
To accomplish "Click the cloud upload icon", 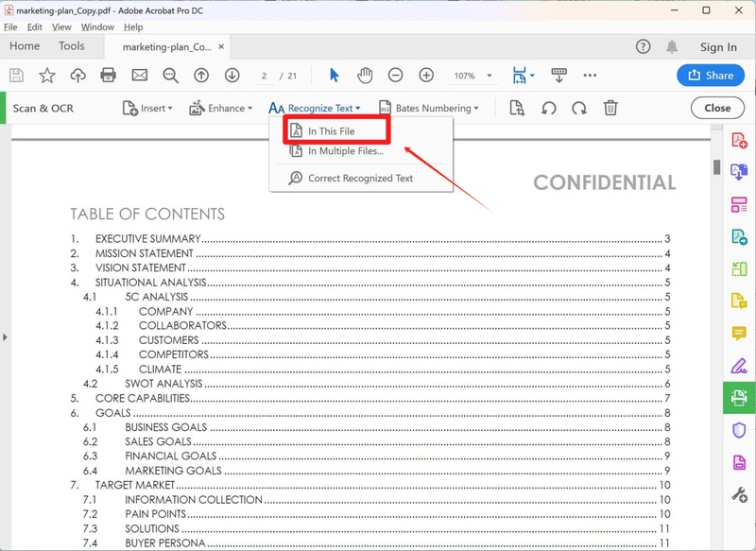I will (x=77, y=76).
